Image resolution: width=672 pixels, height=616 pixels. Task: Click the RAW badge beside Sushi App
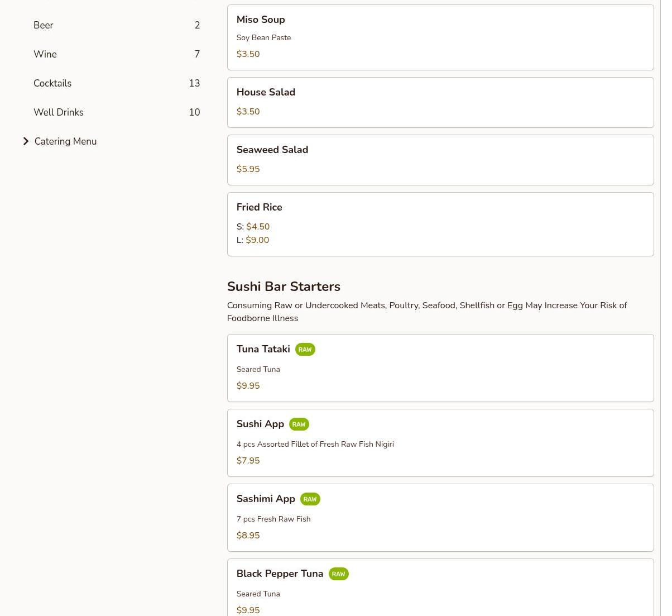(299, 424)
